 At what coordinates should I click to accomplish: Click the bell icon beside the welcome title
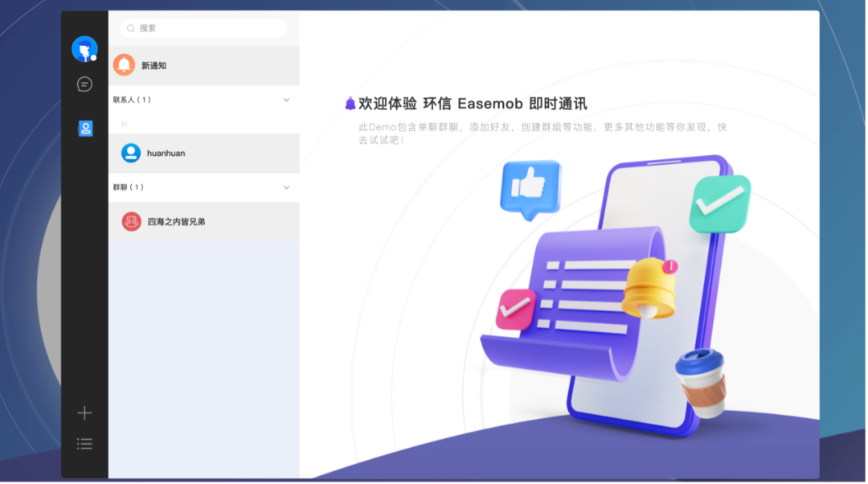pyautogui.click(x=349, y=103)
